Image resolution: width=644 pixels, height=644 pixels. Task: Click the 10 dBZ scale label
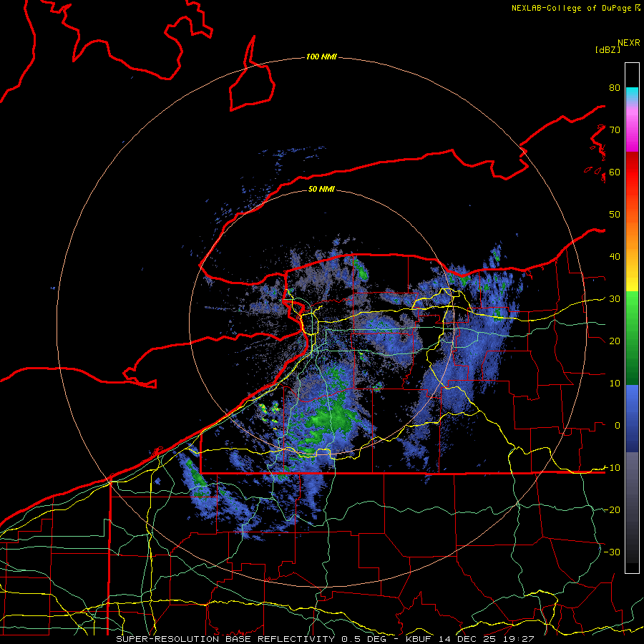[615, 384]
